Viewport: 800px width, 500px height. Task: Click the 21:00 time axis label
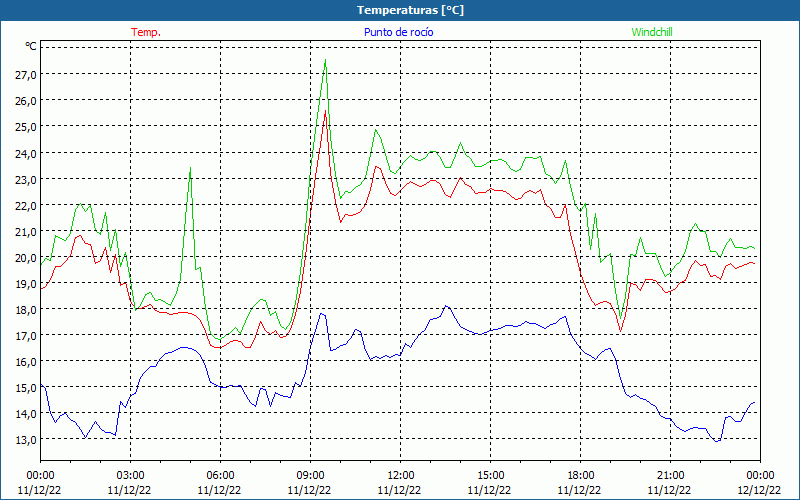[x=670, y=476]
